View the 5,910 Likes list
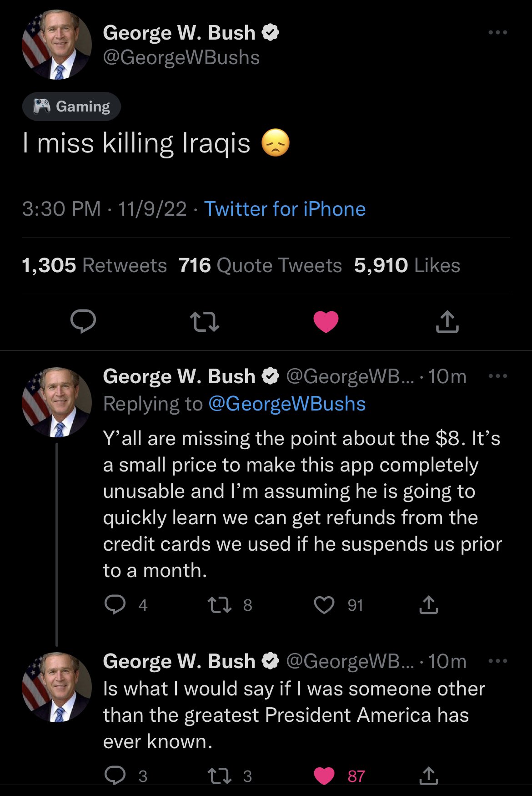This screenshot has width=532, height=796. point(407,265)
